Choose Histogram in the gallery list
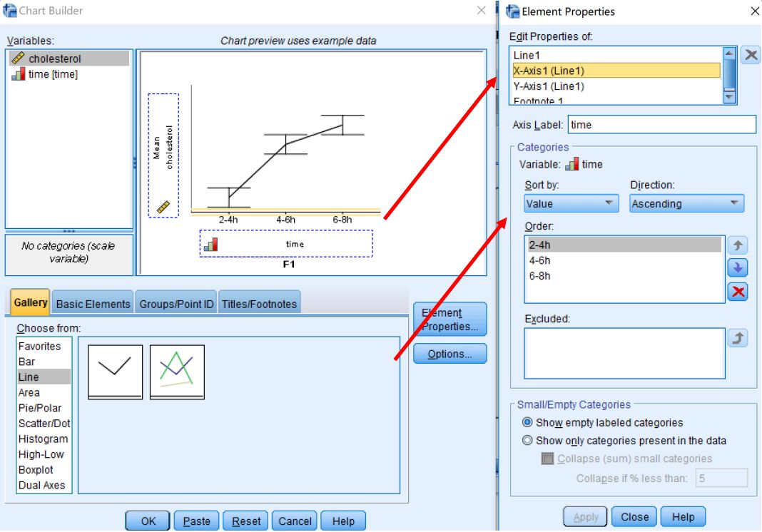 click(x=44, y=439)
